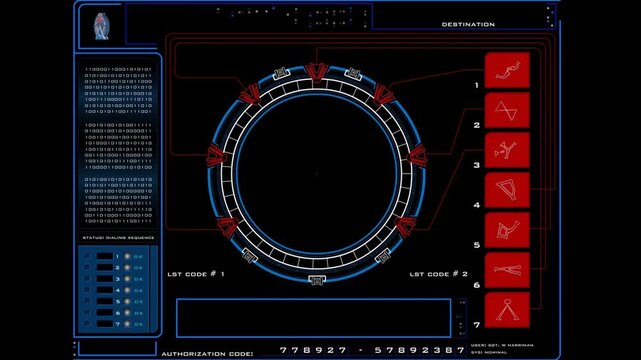Click the gray unlit chevron at the gate bottom
The image size is (641, 360).
pos(317,280)
